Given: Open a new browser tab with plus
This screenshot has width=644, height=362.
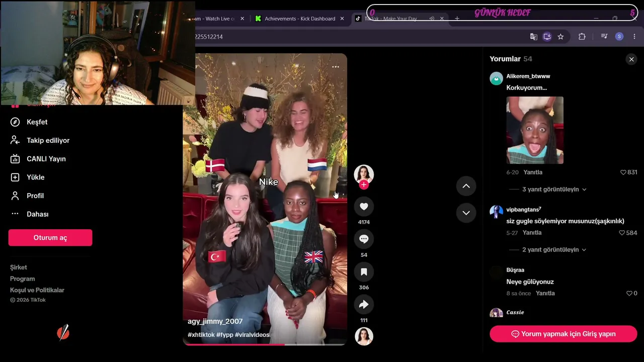Looking at the screenshot, I should [x=457, y=19].
